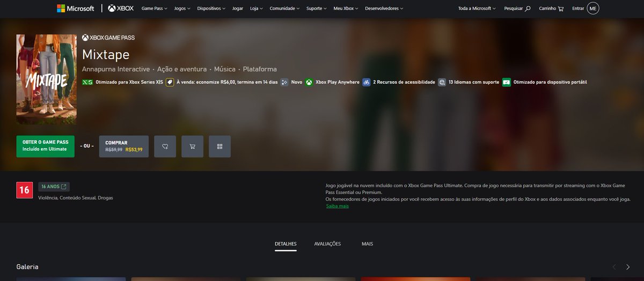644x281 pixels.
Task: Open the Música genre link
Action: click(225, 69)
